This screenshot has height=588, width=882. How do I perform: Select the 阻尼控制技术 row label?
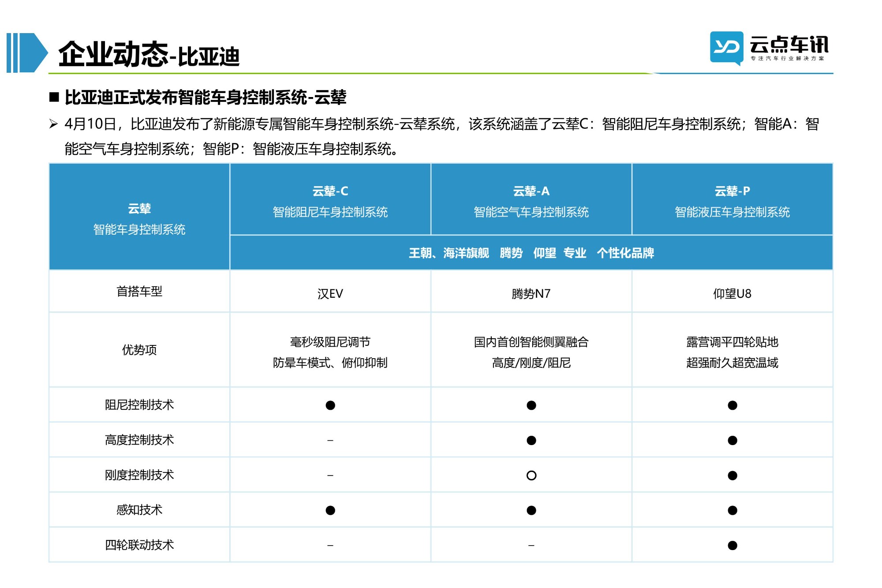click(139, 404)
